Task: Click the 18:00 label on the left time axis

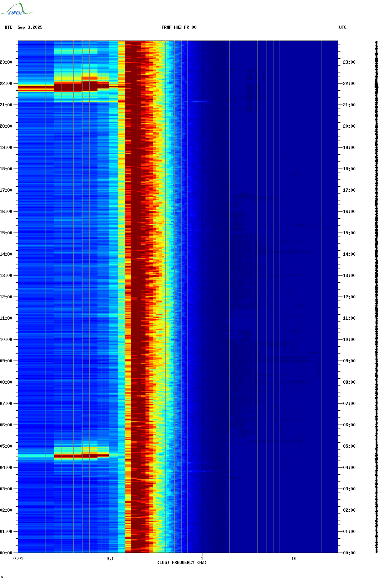Action: 6,169
